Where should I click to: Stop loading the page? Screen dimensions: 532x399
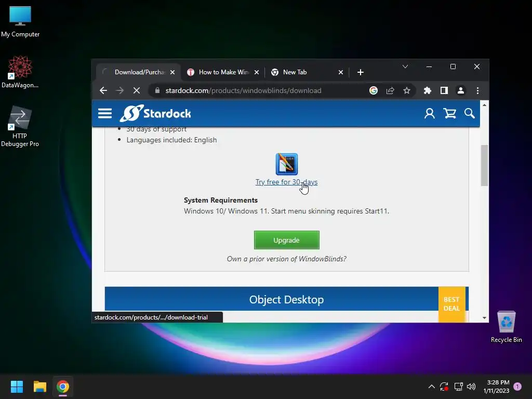pyautogui.click(x=137, y=90)
